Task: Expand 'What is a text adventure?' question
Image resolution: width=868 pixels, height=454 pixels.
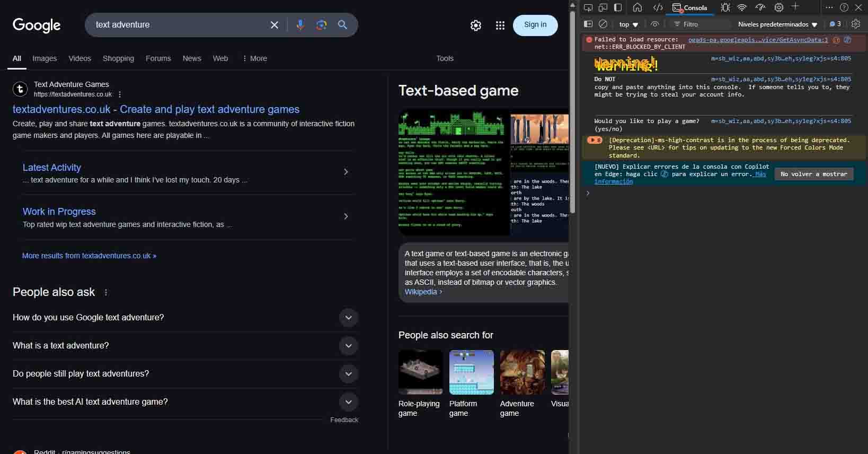Action: (x=348, y=346)
